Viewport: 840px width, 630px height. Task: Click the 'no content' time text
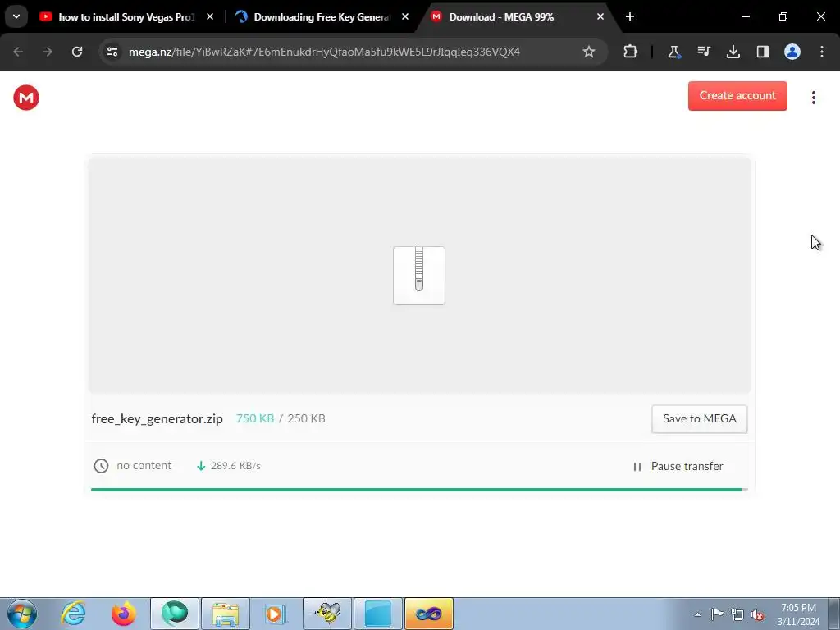(144, 466)
